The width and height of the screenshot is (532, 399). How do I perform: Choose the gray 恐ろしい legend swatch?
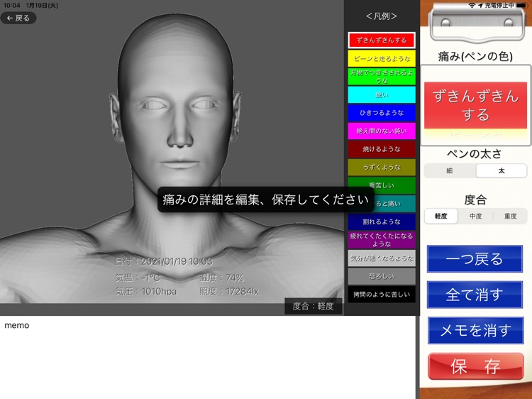coord(382,276)
